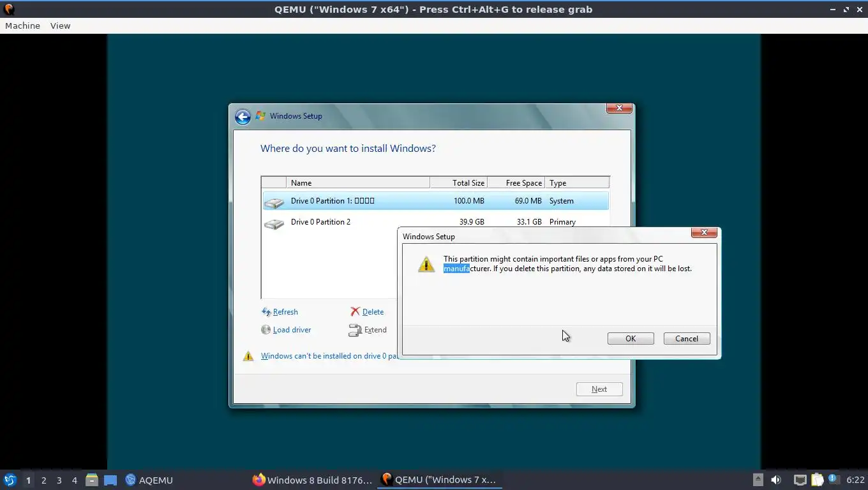
Task: Click the System type cell
Action: click(x=562, y=201)
